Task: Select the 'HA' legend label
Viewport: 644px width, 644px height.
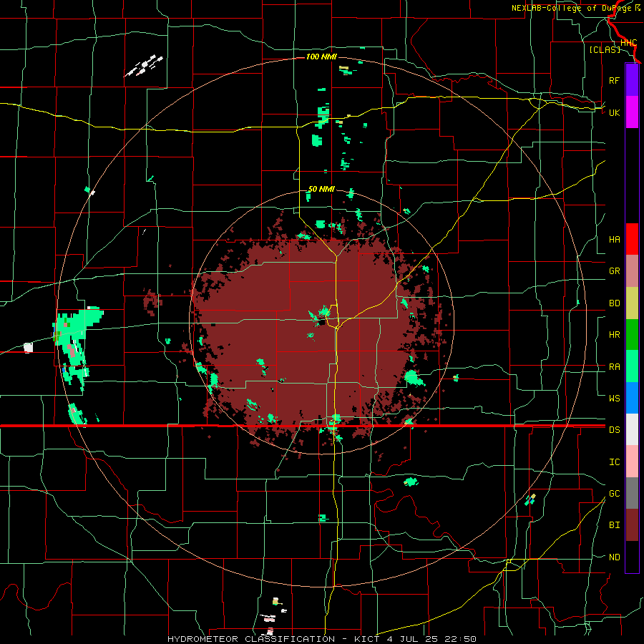Action: 615,239
